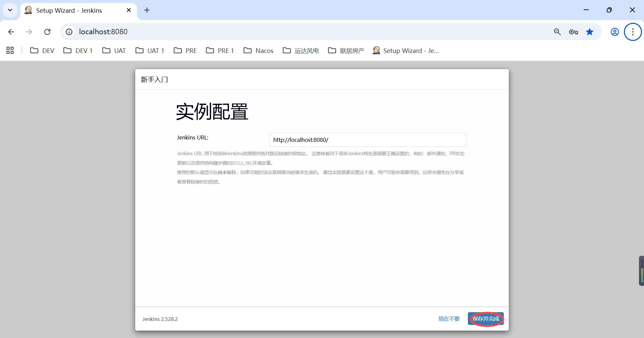Click the bookmark star icon

pos(590,32)
